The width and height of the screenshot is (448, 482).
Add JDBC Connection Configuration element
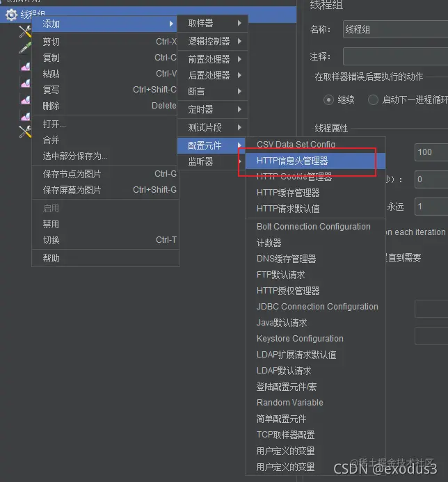pyautogui.click(x=315, y=307)
